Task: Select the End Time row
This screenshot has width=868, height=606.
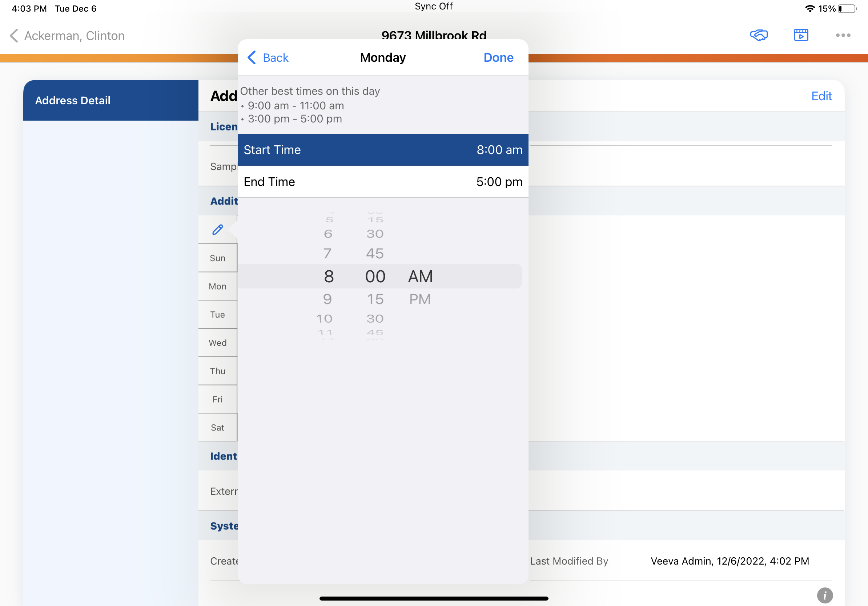Action: click(x=383, y=182)
